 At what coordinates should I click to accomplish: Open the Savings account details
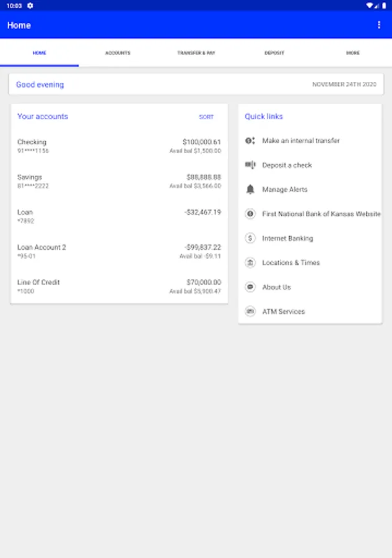(x=119, y=181)
